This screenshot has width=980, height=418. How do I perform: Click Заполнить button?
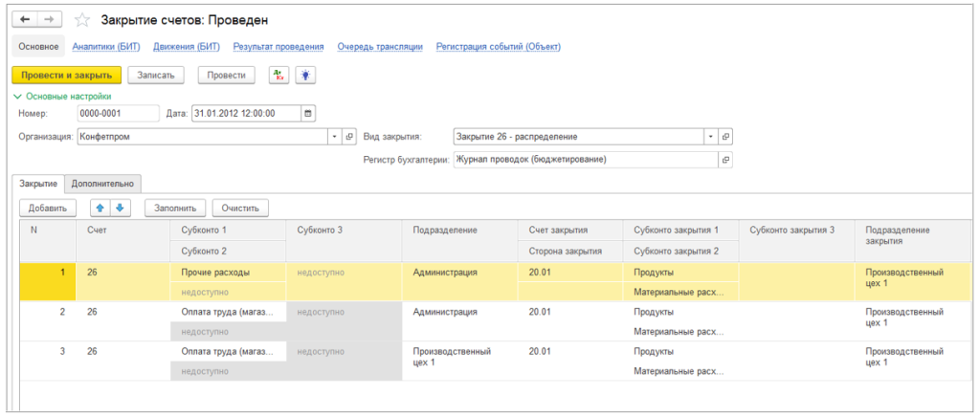(x=176, y=209)
